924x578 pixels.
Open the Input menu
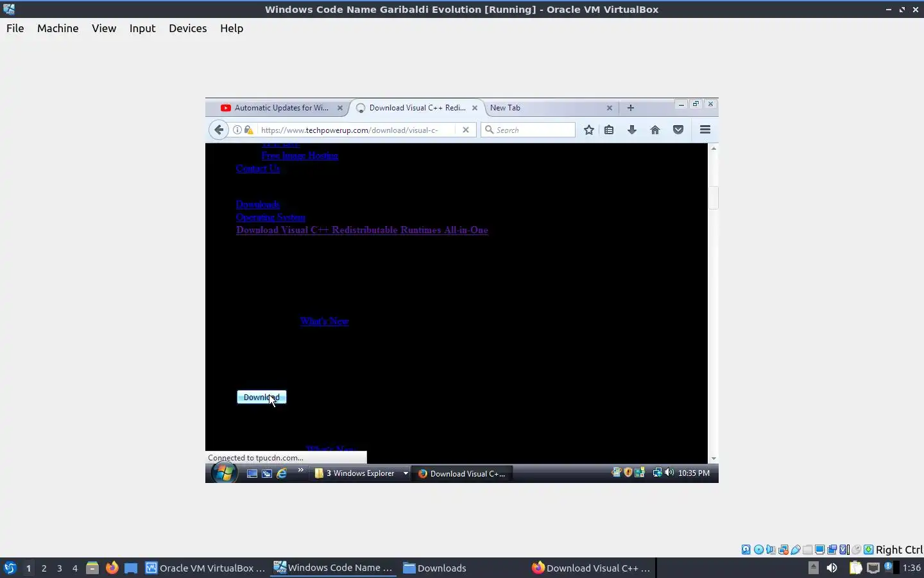click(x=142, y=28)
